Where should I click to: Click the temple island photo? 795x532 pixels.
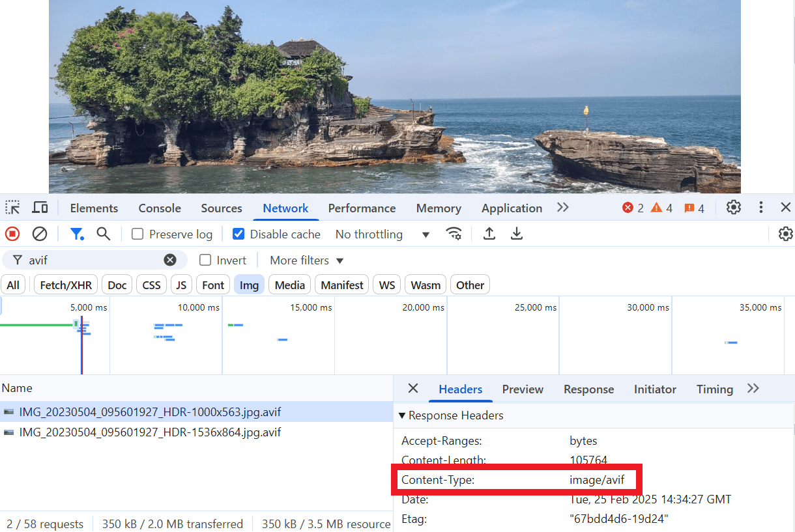click(x=394, y=96)
